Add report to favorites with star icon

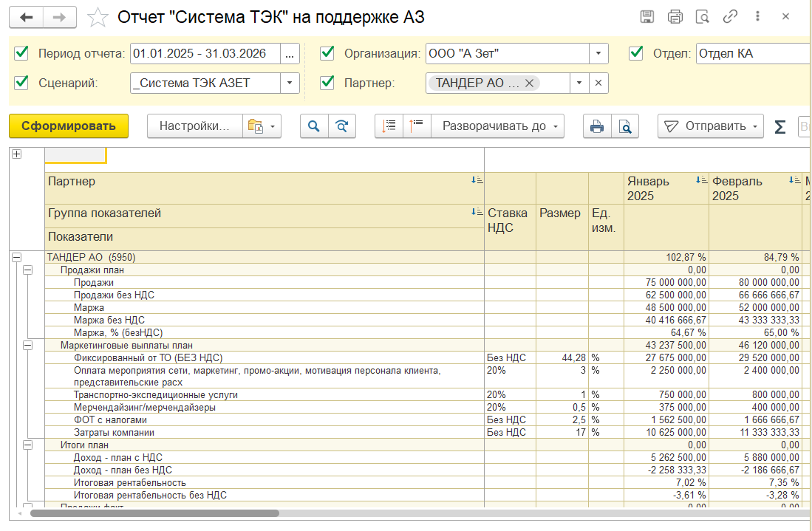(x=98, y=18)
